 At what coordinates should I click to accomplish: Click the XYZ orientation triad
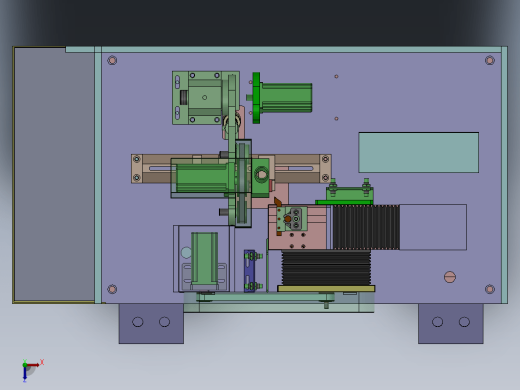tap(32, 370)
